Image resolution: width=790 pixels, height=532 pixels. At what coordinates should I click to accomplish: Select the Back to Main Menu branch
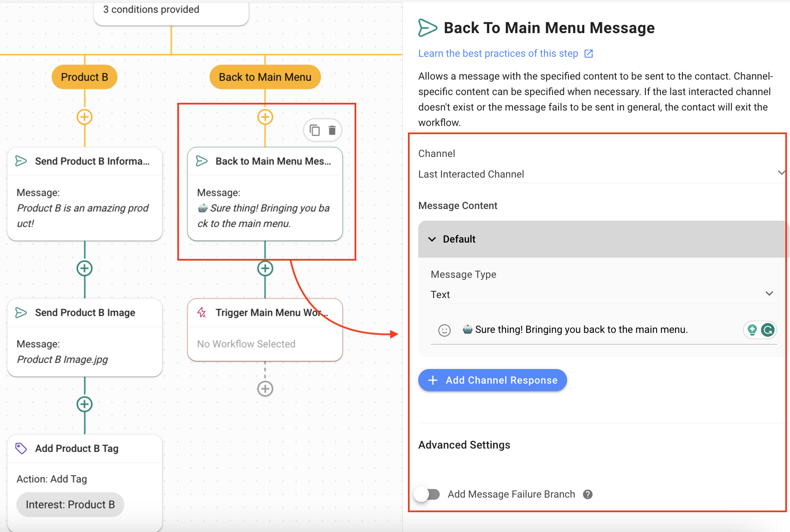[x=265, y=77]
